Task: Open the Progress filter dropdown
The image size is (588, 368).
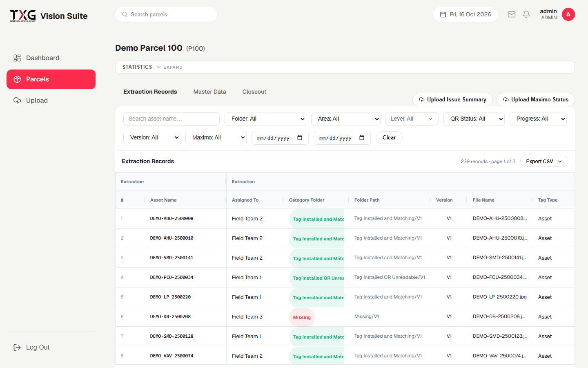Action: point(538,119)
